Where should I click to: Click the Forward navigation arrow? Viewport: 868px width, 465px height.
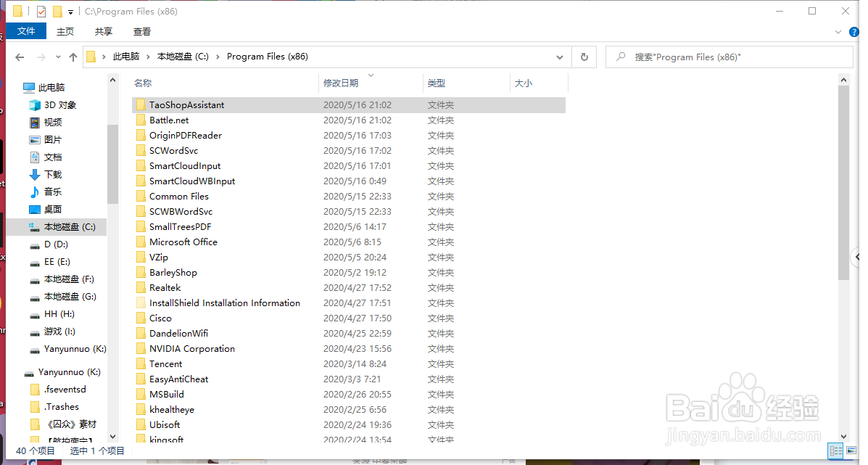[x=41, y=57]
